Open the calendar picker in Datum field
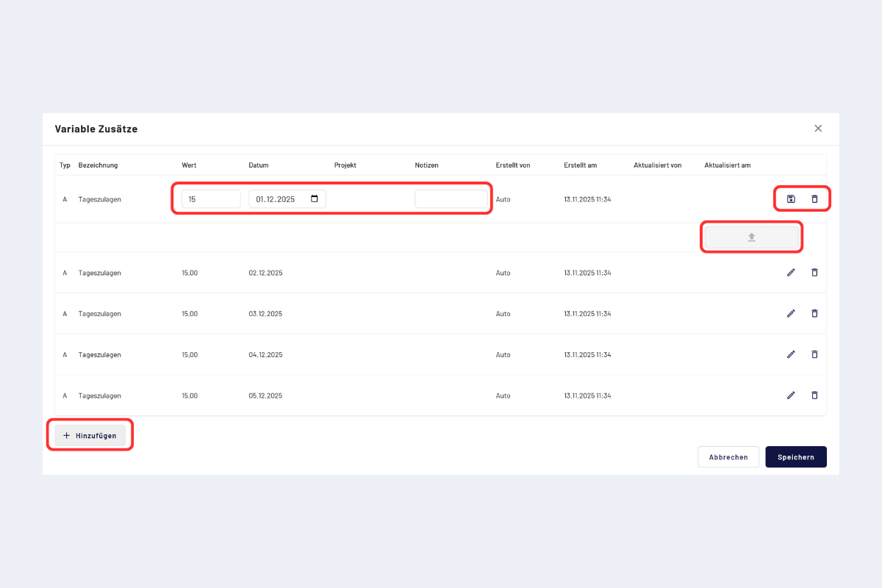 [315, 199]
